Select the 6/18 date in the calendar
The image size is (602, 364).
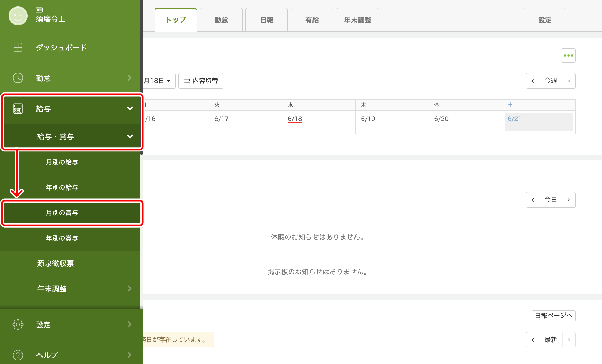295,119
